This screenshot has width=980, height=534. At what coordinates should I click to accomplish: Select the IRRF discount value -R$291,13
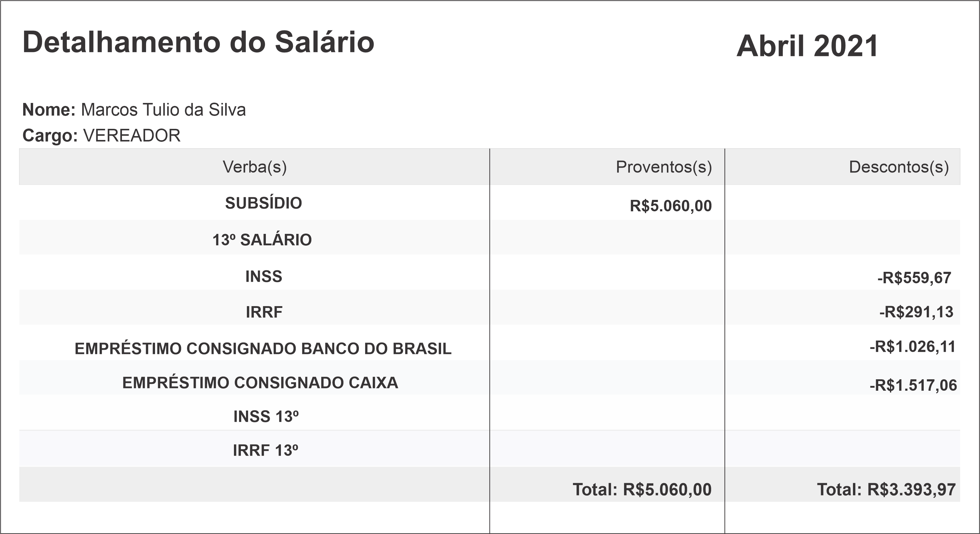(x=916, y=312)
